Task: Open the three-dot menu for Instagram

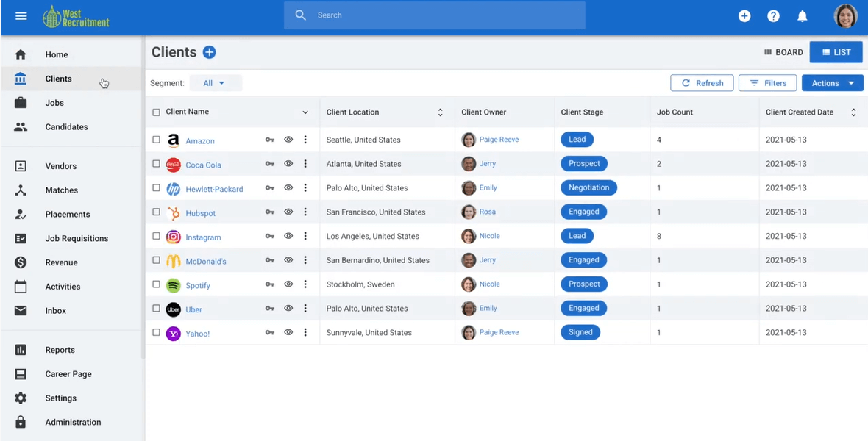Action: (305, 236)
